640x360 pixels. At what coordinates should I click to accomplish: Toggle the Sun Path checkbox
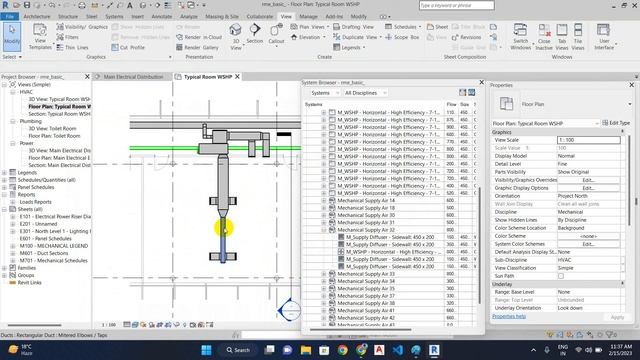(x=561, y=276)
